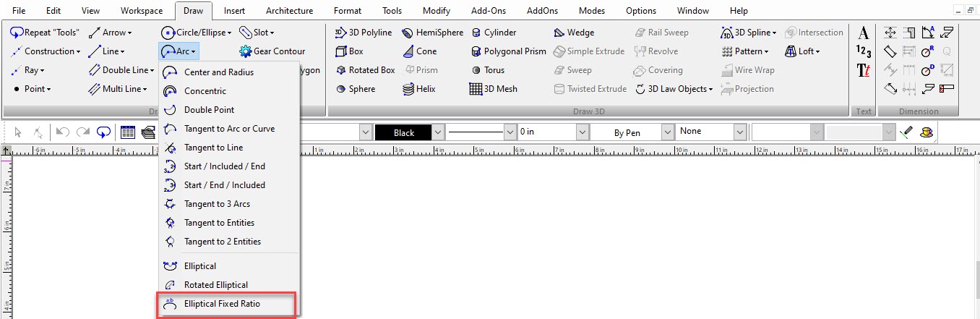Click the red hatched tolerance icon in Dimension
Viewport: 980px width, 319px height.
tap(947, 89)
